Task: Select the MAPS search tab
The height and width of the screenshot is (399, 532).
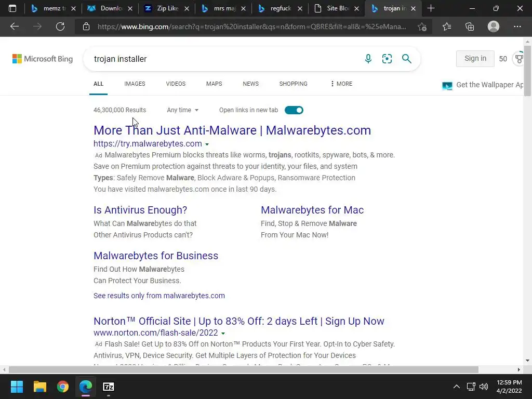Action: point(214,84)
